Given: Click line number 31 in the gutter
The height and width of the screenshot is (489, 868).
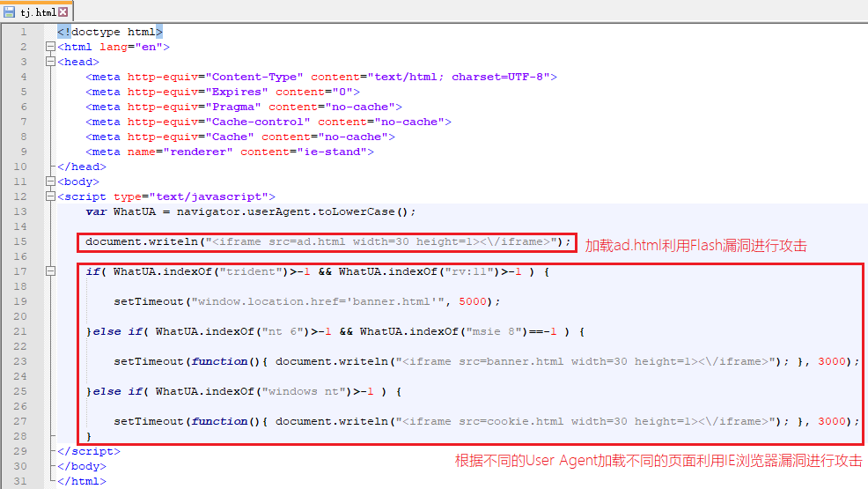Looking at the screenshot, I should click(x=21, y=481).
